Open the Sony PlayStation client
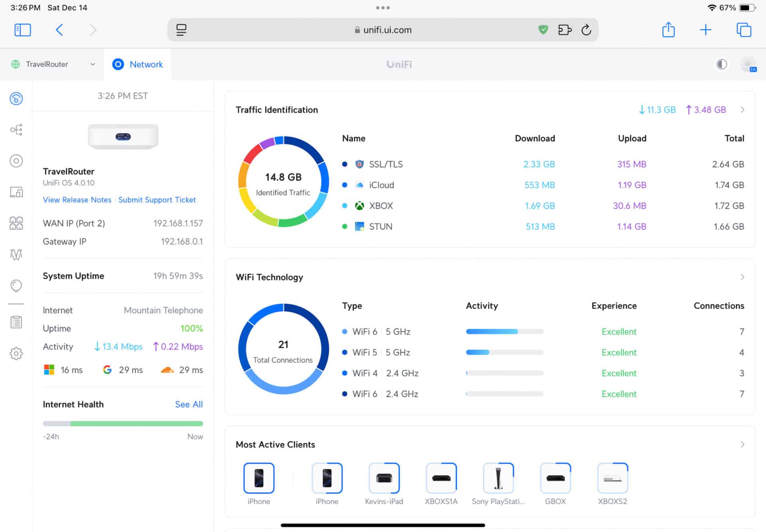Image resolution: width=766 pixels, height=532 pixels. (x=498, y=484)
